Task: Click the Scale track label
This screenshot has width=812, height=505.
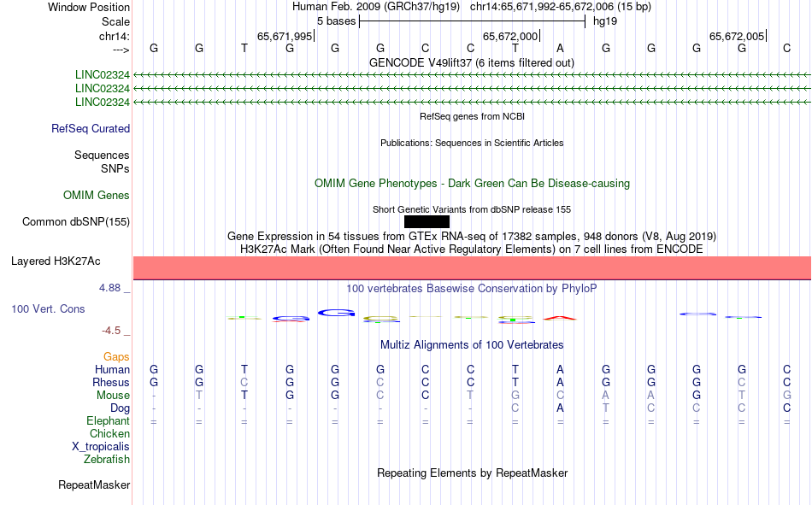Action: 115,21
